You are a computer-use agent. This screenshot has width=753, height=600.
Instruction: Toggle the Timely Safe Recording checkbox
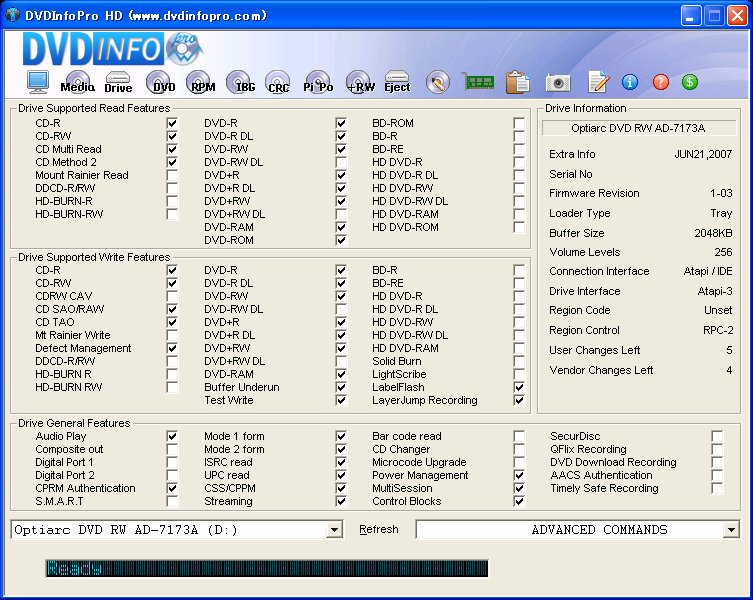tap(717, 488)
